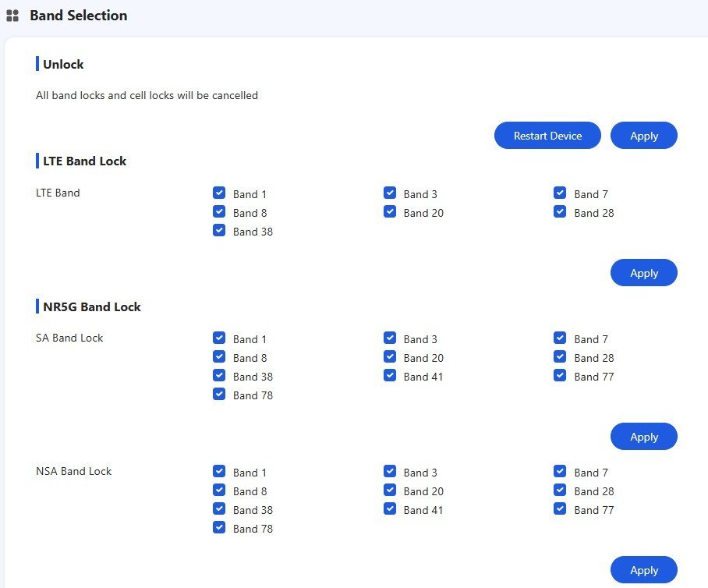Uncheck NSA Band 77
The image size is (708, 588).
tap(560, 509)
